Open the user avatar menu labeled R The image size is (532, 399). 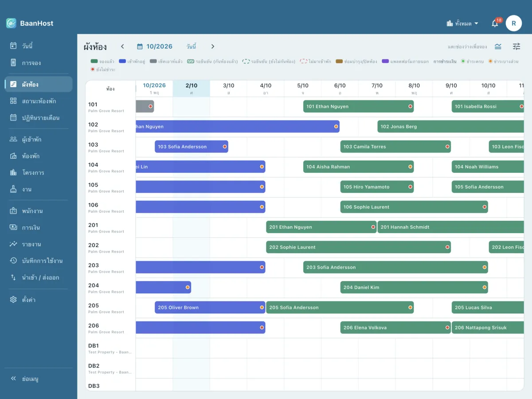click(514, 23)
